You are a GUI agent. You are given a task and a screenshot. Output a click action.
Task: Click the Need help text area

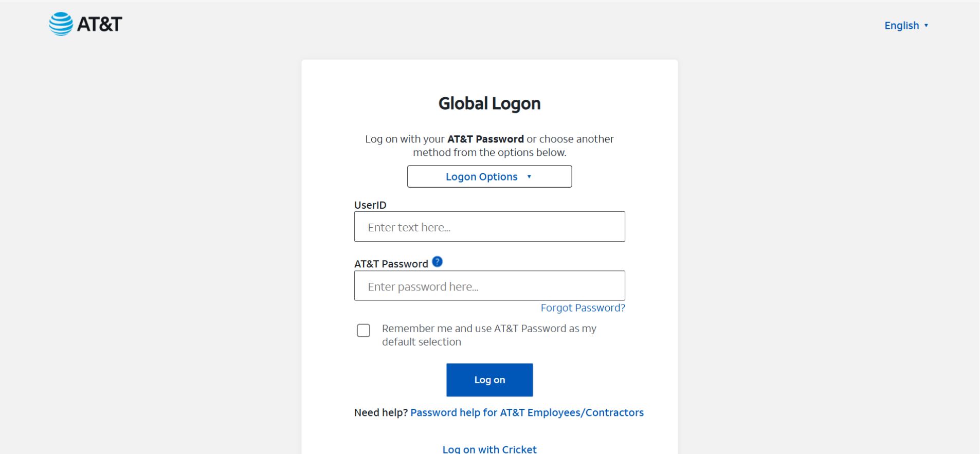coord(380,412)
